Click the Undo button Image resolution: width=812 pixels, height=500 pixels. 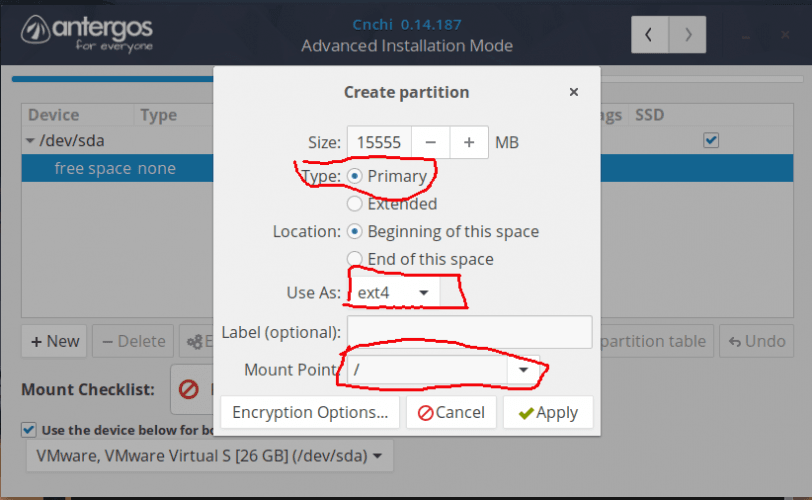coord(757,341)
